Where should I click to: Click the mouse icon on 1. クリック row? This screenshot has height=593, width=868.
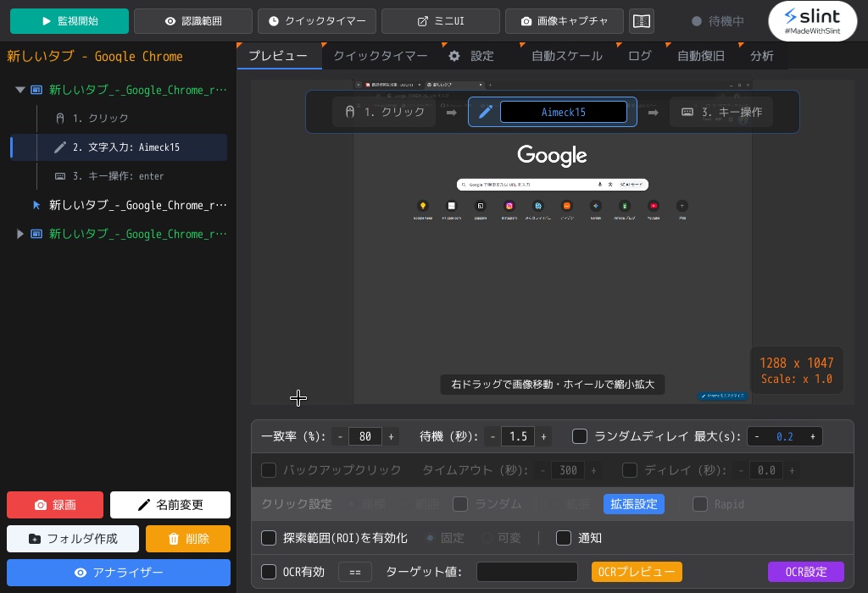coord(60,119)
